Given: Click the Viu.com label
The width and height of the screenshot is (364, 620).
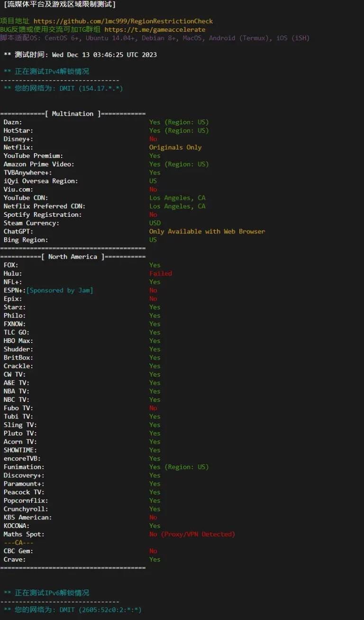Looking at the screenshot, I should 18,189.
